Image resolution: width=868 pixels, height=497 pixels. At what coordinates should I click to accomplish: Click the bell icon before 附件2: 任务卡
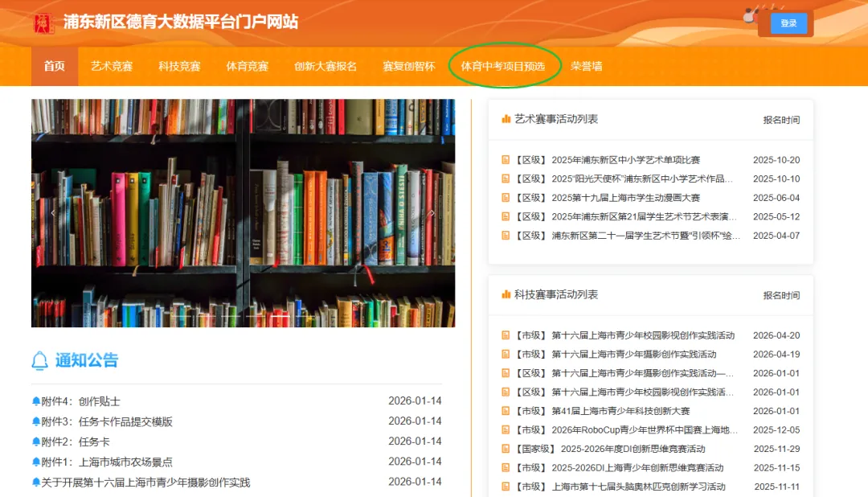pyautogui.click(x=35, y=441)
